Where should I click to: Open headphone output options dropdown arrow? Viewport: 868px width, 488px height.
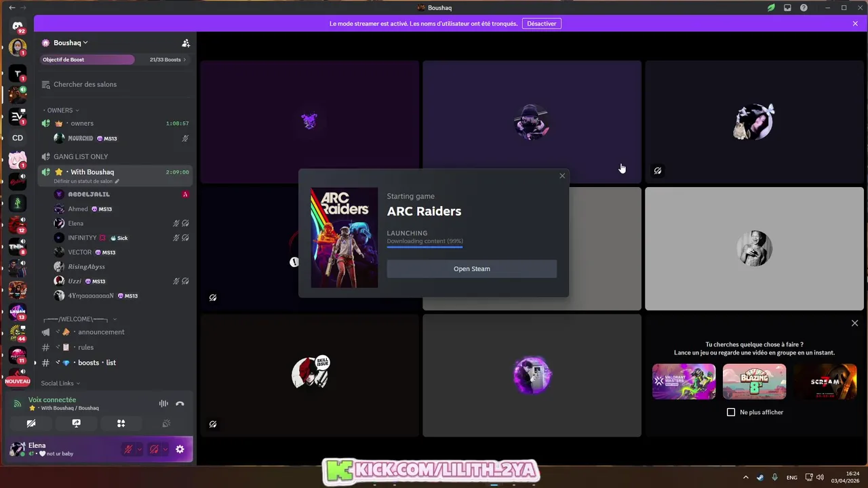pos(165,449)
